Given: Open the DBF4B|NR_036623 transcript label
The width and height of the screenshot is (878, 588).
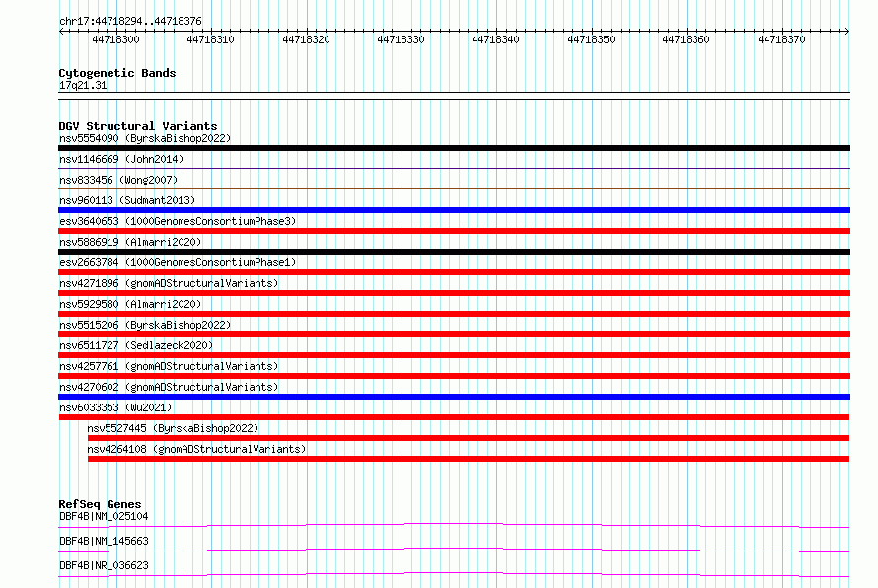Looking at the screenshot, I should [104, 565].
